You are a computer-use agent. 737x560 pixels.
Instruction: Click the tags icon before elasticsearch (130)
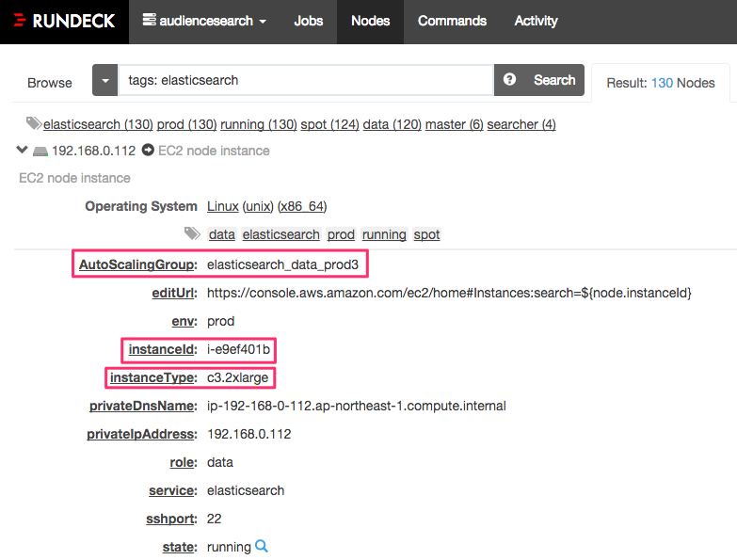(34, 123)
